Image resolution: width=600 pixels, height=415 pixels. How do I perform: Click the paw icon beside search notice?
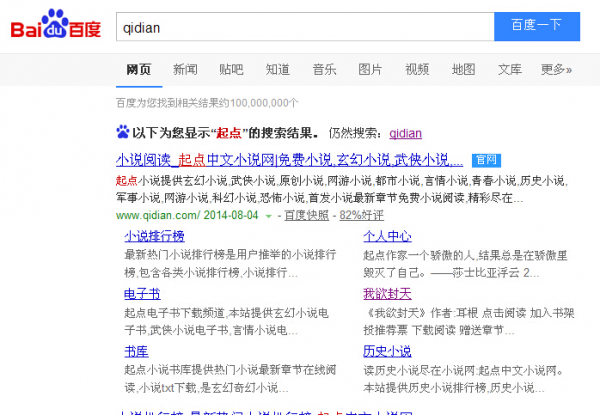tap(123, 132)
